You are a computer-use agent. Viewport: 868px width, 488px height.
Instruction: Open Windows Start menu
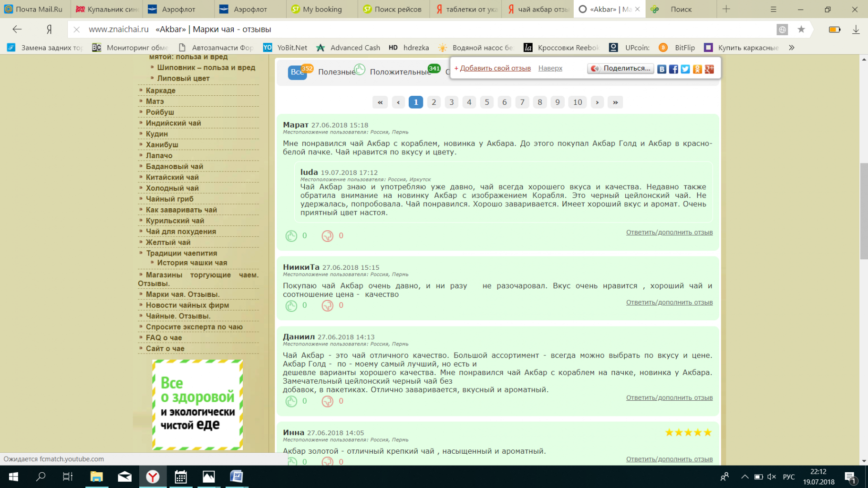13,477
